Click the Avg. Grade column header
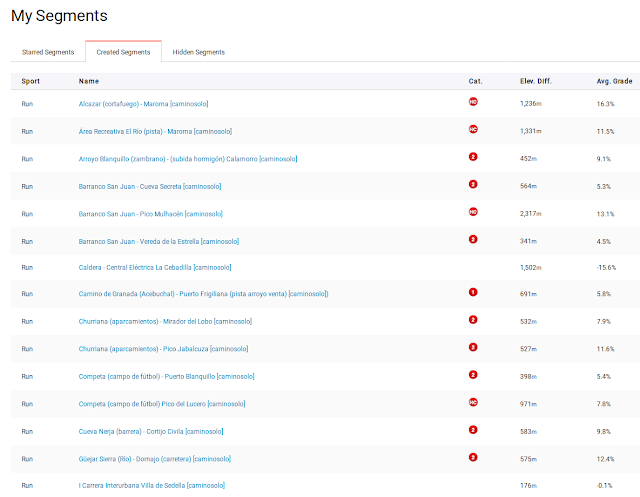The image size is (640, 497). point(611,80)
